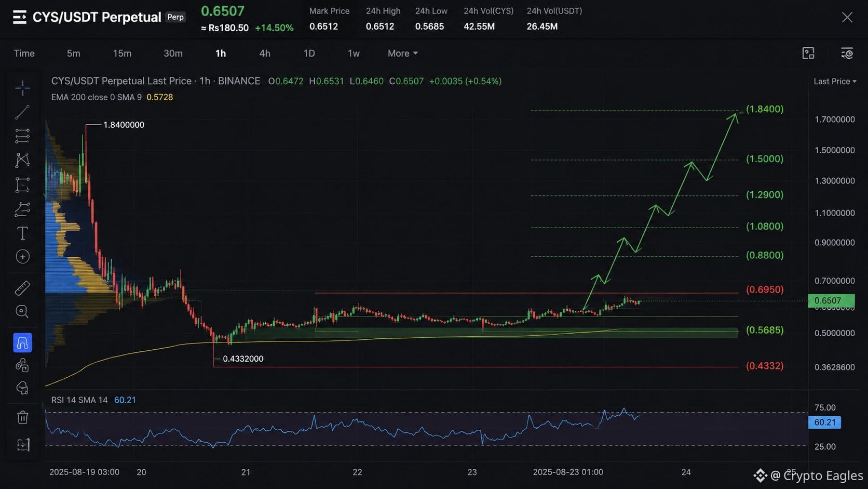
Task: Click the (1.2900) target level label
Action: point(765,195)
